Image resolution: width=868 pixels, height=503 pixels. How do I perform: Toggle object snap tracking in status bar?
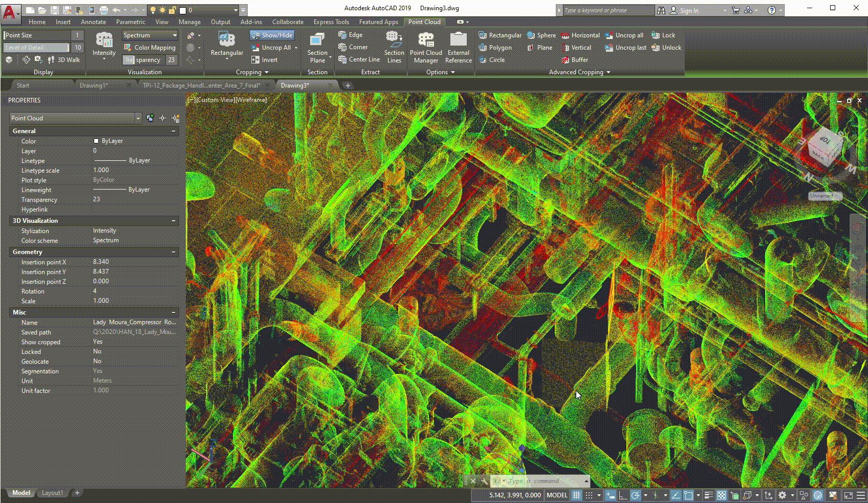(x=676, y=495)
